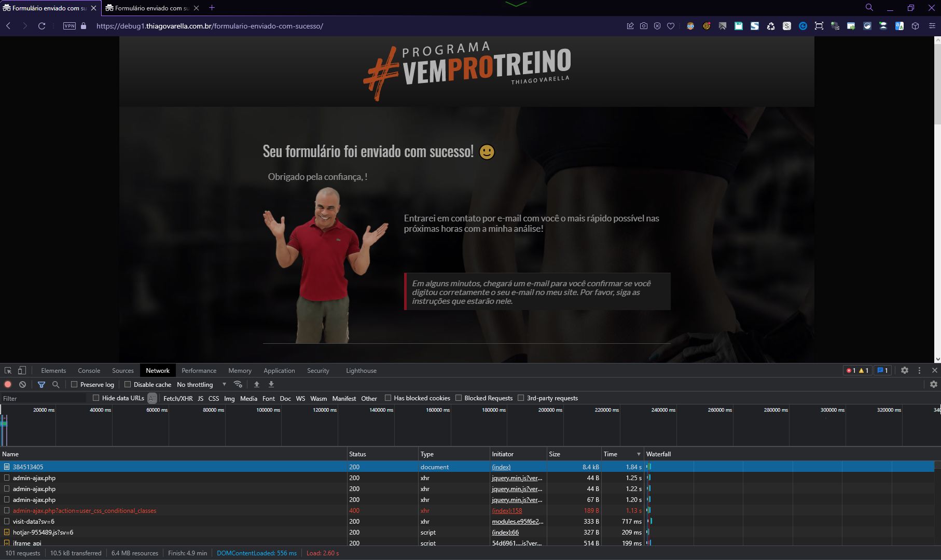Open network search with the magnifier icon
The height and width of the screenshot is (560, 941).
click(56, 385)
